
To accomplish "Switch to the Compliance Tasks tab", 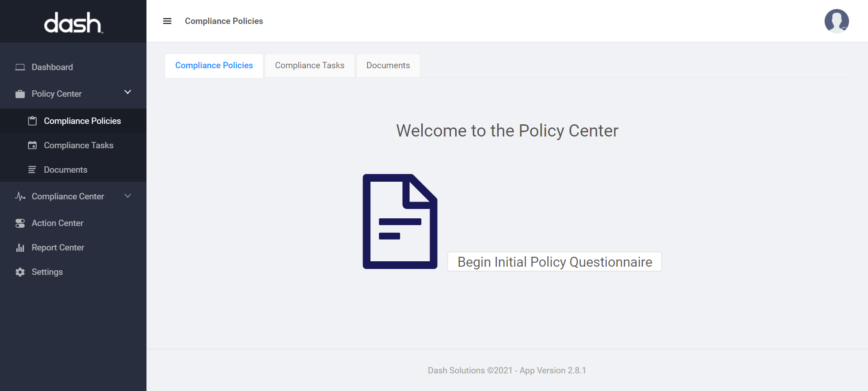I will click(x=310, y=66).
